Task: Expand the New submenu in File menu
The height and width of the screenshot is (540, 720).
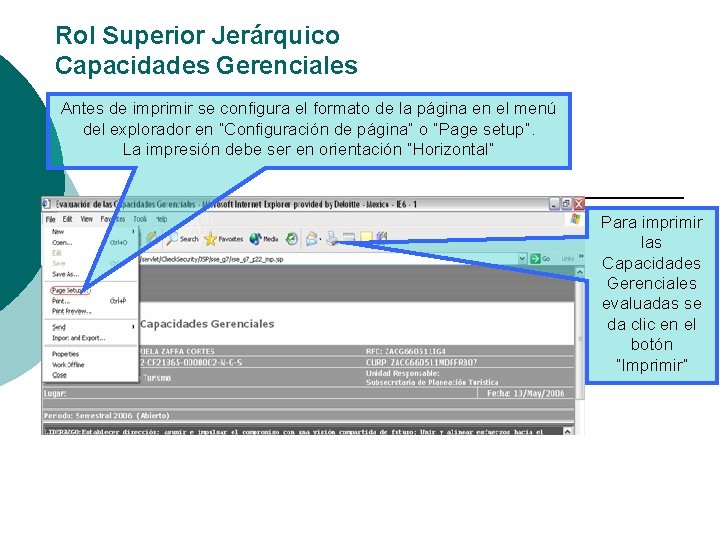Action: click(x=90, y=232)
